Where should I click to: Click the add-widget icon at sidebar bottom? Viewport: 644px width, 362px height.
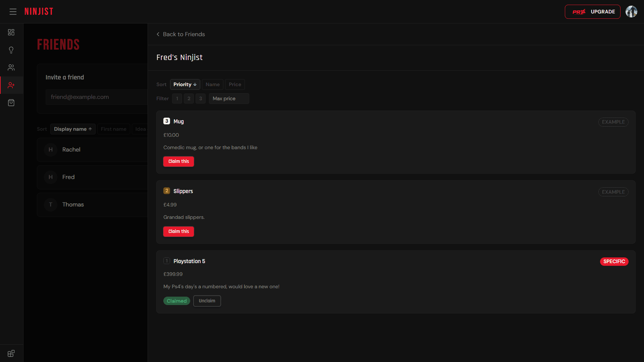(x=11, y=353)
